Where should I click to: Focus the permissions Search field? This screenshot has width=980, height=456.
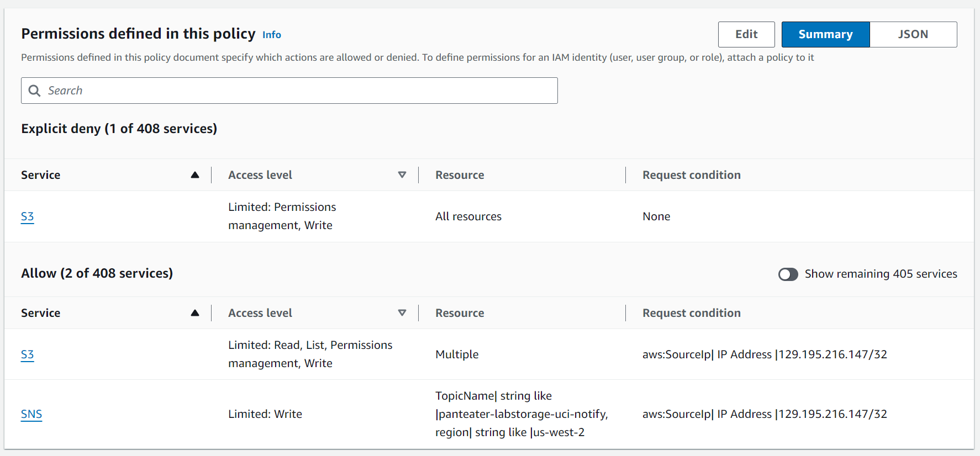click(289, 91)
